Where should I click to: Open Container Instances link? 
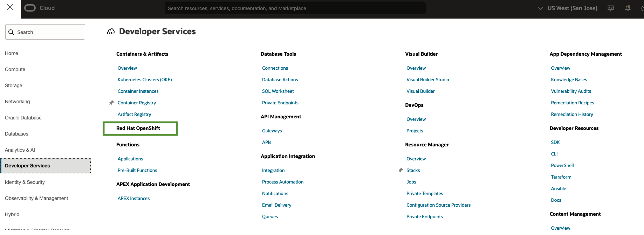(x=138, y=91)
